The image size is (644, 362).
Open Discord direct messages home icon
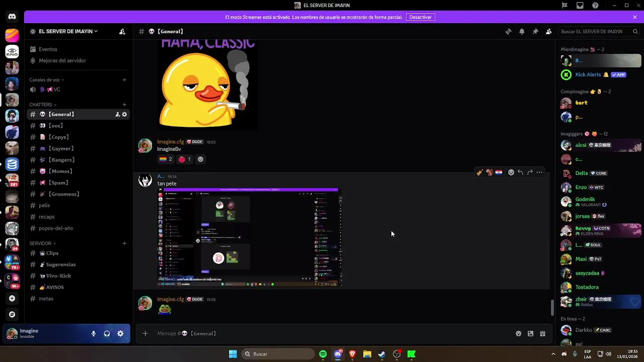coord(12,17)
